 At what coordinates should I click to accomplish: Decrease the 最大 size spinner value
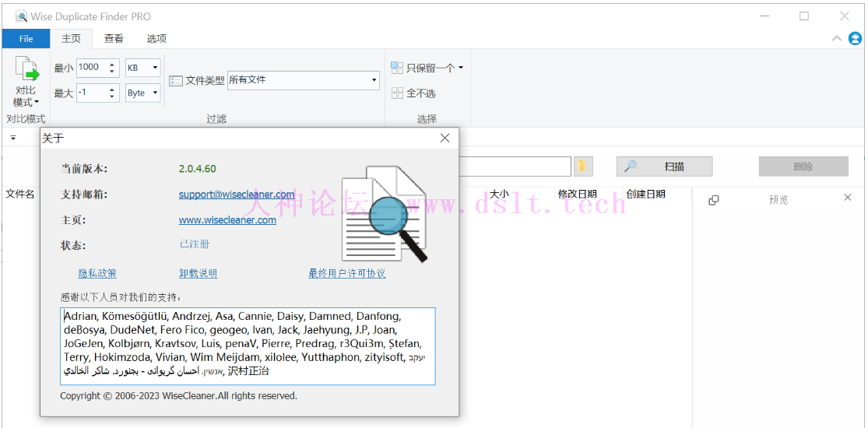(x=112, y=97)
